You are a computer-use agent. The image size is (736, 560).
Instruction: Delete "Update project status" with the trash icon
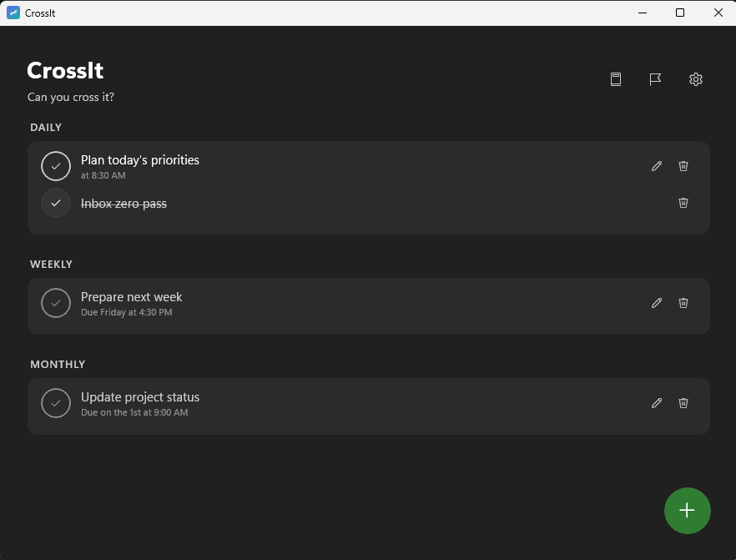tap(683, 403)
